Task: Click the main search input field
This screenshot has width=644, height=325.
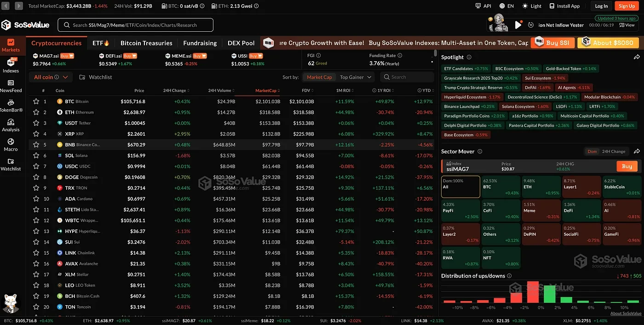Action: [136, 25]
